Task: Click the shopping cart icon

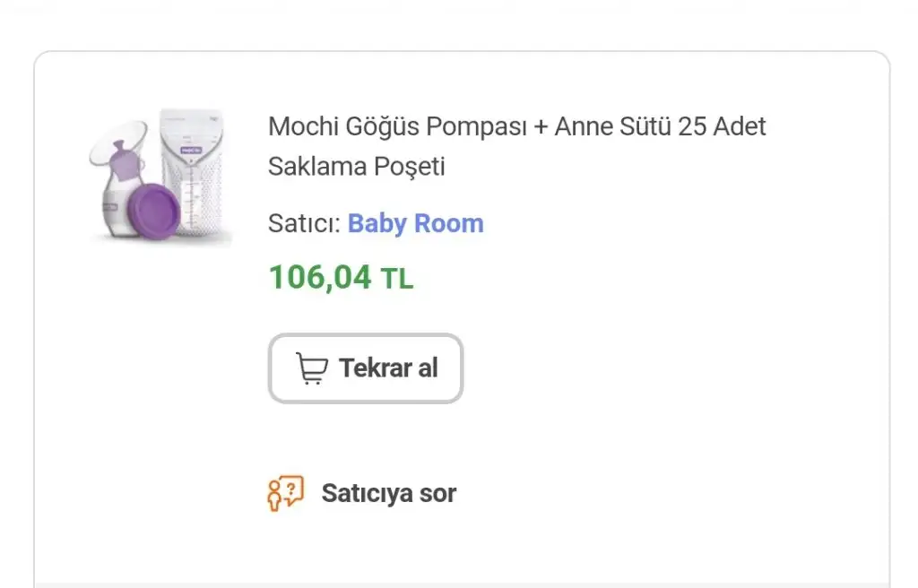Action: [x=310, y=368]
